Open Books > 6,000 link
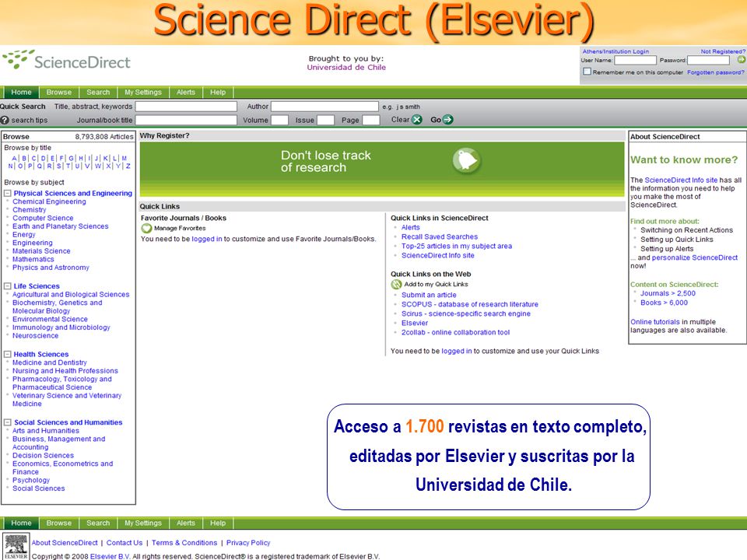 click(664, 303)
